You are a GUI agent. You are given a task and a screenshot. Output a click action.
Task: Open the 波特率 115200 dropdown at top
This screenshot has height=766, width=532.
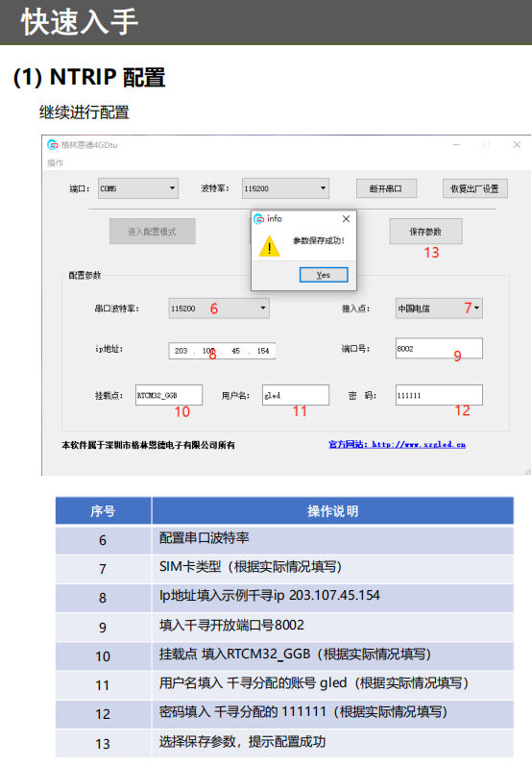(285, 188)
